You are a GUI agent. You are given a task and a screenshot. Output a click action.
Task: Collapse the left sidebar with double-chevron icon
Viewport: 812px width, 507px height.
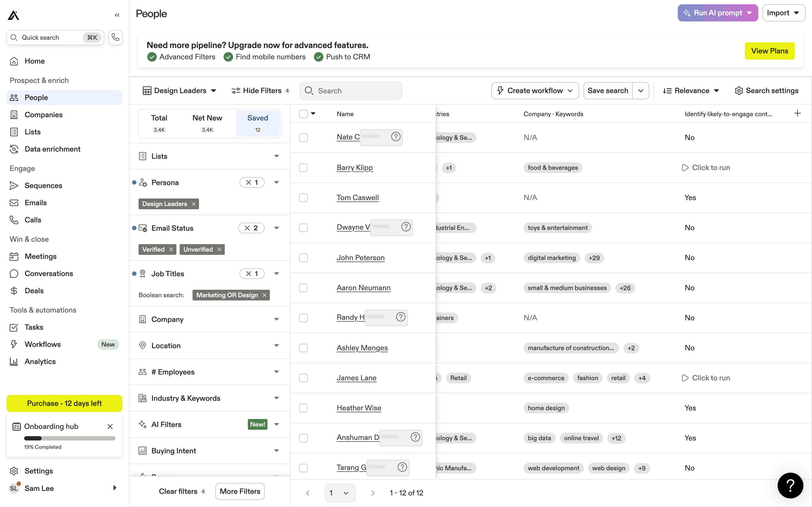pyautogui.click(x=117, y=15)
